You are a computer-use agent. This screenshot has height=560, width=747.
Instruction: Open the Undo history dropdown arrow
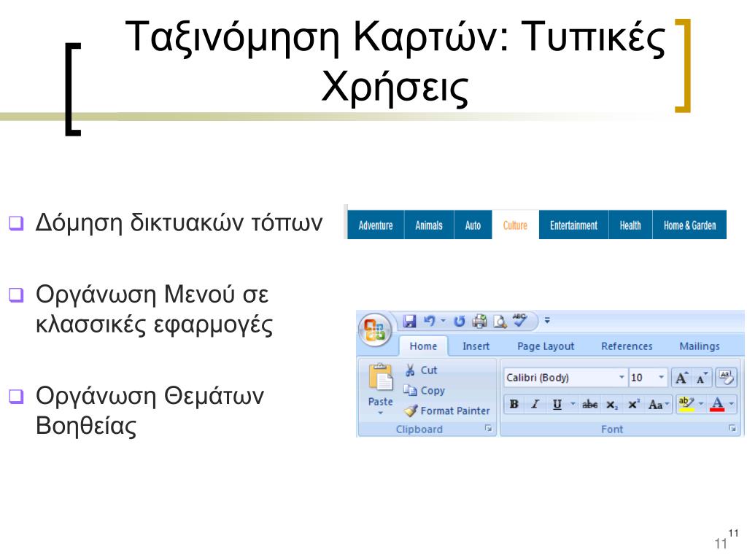tap(443, 321)
